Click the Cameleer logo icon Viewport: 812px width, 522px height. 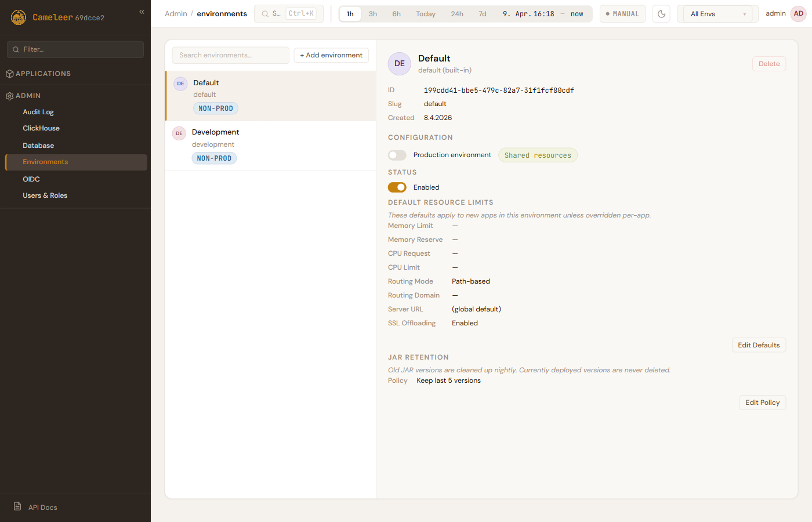click(19, 17)
